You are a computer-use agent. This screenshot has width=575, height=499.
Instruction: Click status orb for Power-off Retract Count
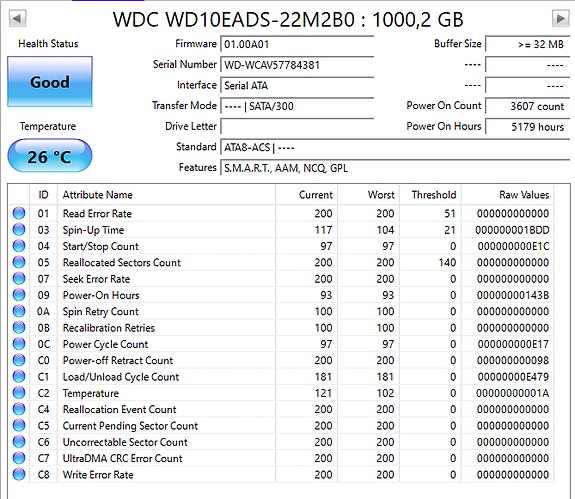pos(19,360)
